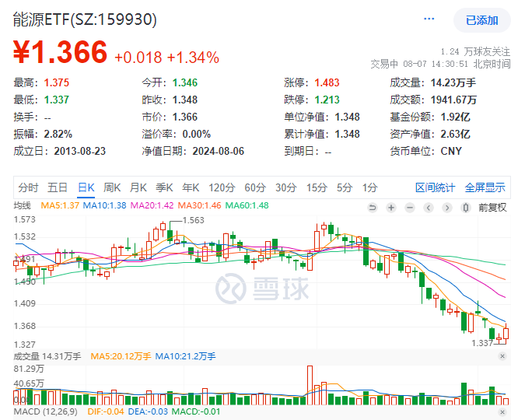Move chart left with previous arrow
This screenshot has width=525, height=420.
[429, 208]
